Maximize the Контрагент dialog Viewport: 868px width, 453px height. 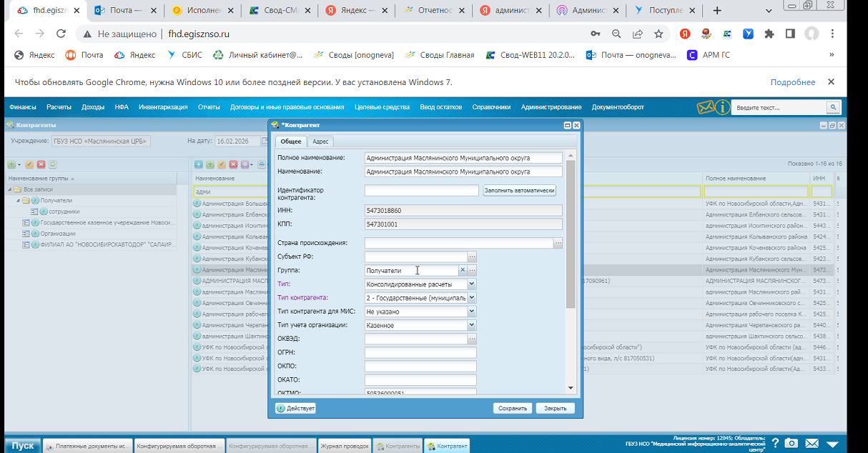(567, 125)
